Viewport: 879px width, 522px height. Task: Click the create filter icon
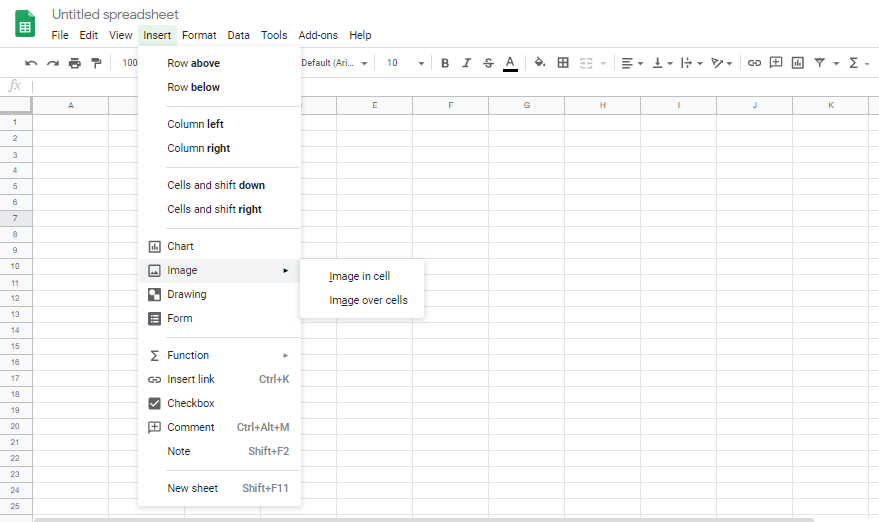coord(820,63)
